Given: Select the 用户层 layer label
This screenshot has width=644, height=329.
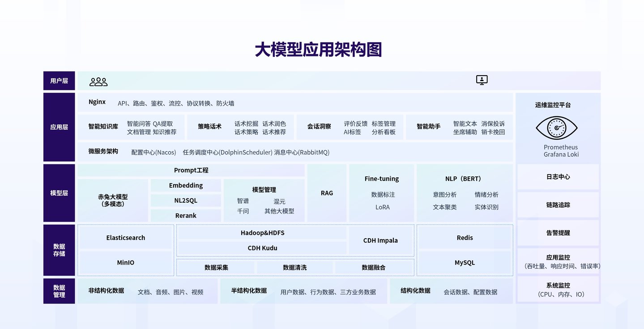Looking at the screenshot, I should 59,81.
